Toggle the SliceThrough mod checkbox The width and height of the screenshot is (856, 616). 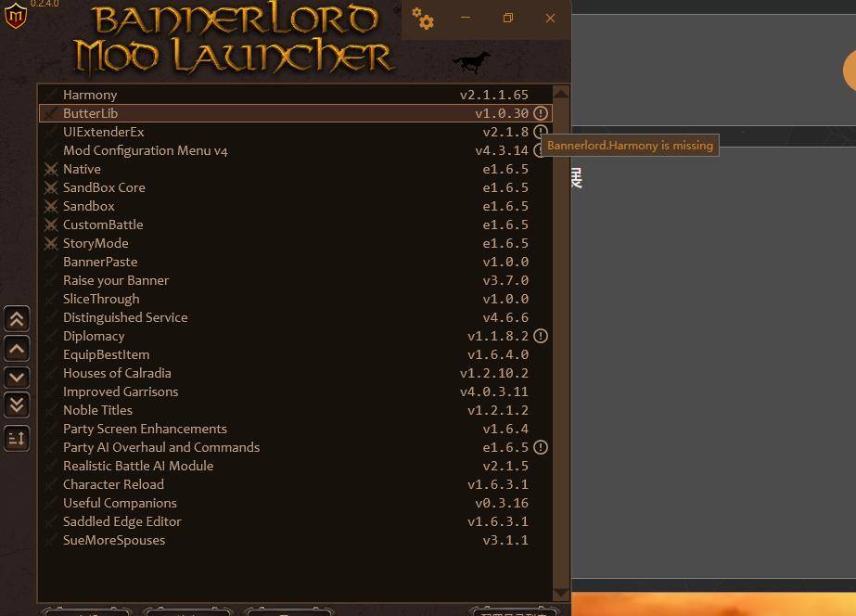pyautogui.click(x=51, y=300)
